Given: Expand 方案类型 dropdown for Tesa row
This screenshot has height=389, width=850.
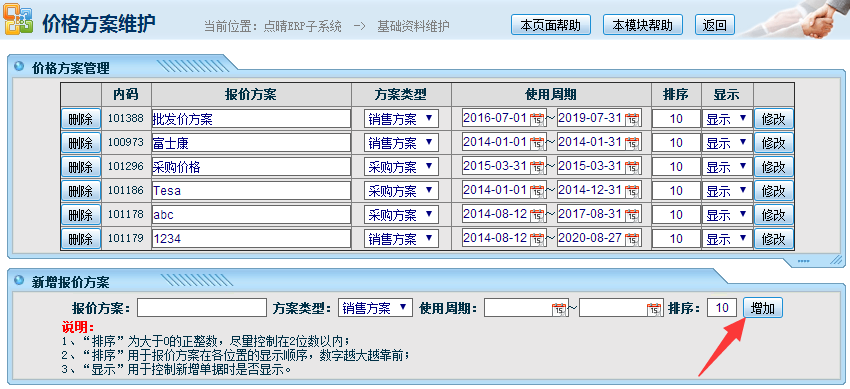Looking at the screenshot, I should 401,191.
